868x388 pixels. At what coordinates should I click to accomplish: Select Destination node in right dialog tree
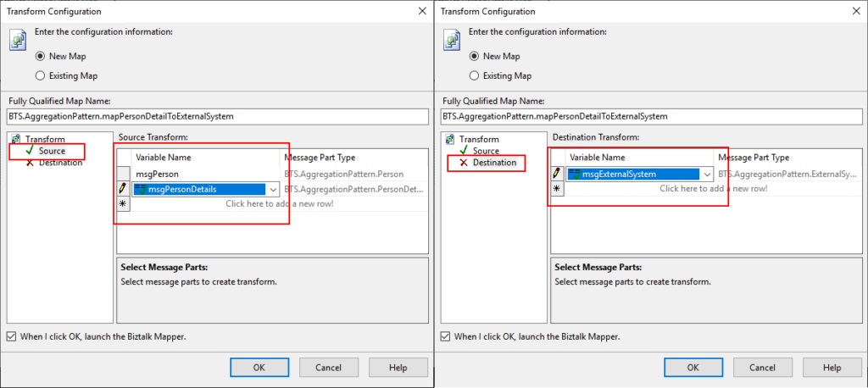[493, 162]
